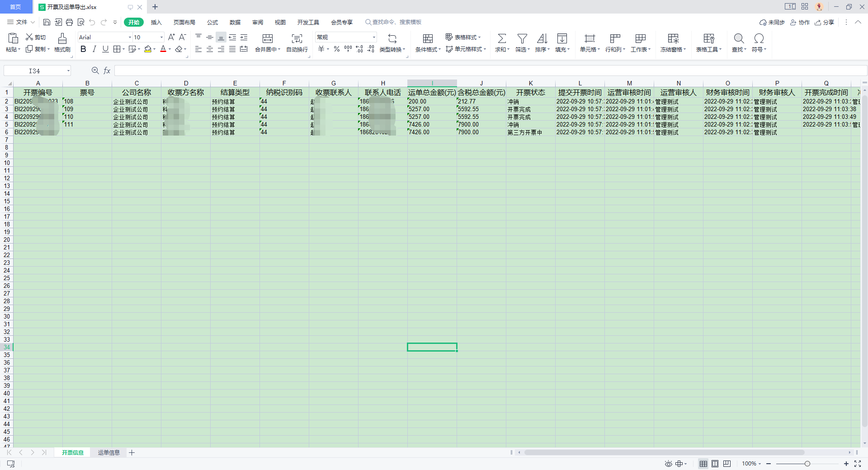Click the Save icon in quick toolbar

click(x=47, y=22)
